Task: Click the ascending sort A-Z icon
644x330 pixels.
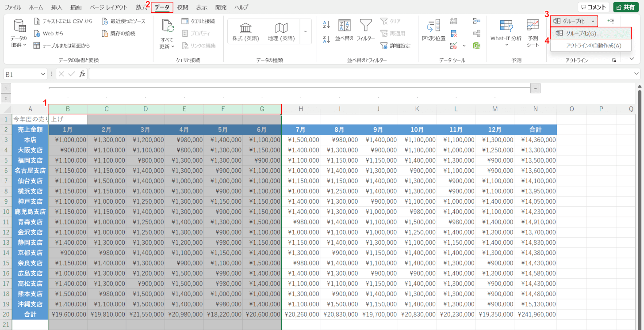Action: [x=326, y=24]
